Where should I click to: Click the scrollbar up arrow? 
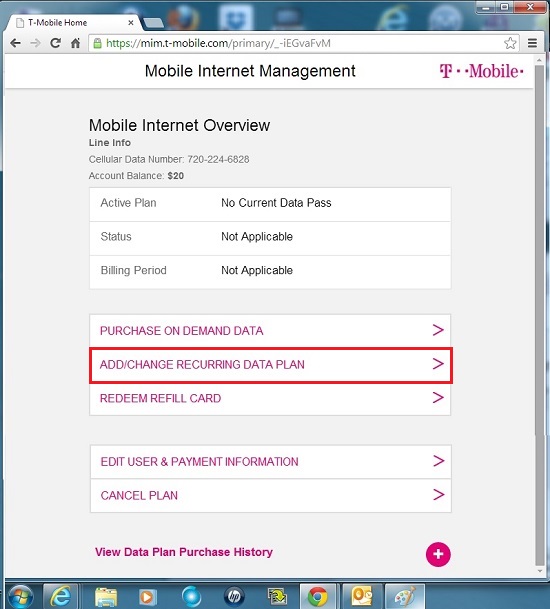pyautogui.click(x=539, y=60)
